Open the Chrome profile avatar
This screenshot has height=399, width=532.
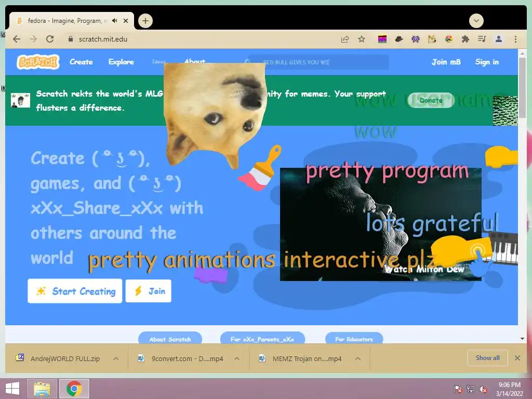499,39
